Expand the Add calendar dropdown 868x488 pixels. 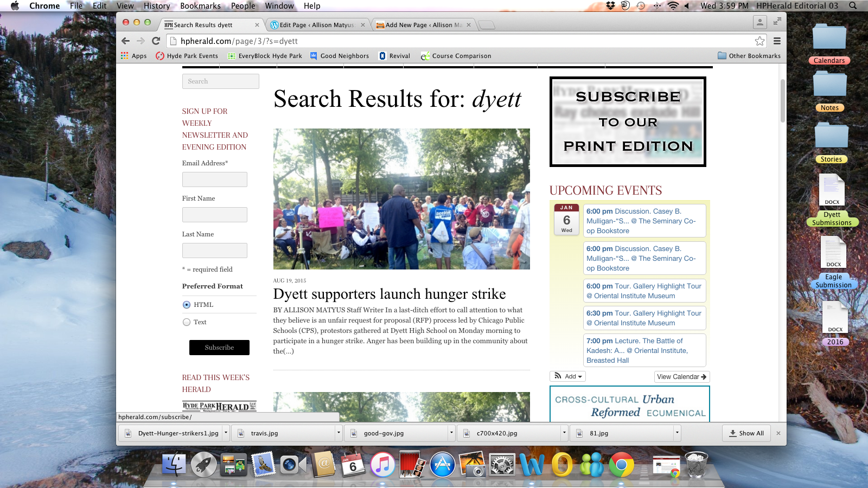pos(567,376)
